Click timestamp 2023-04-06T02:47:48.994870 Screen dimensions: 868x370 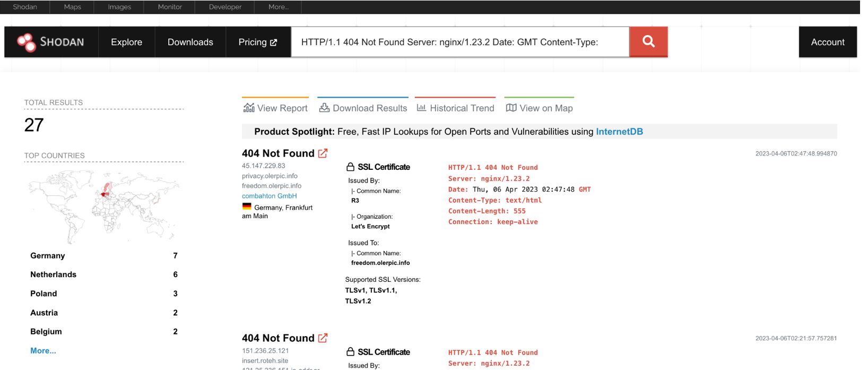click(796, 153)
